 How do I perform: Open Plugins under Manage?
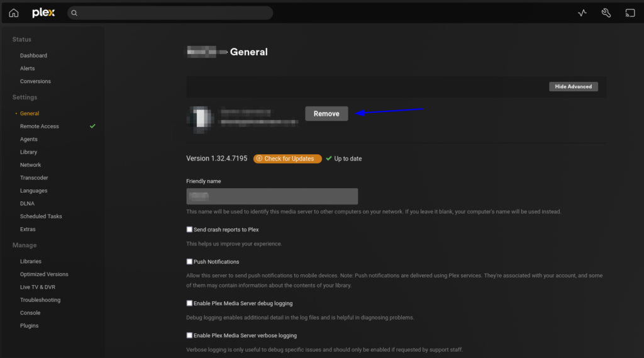click(29, 325)
